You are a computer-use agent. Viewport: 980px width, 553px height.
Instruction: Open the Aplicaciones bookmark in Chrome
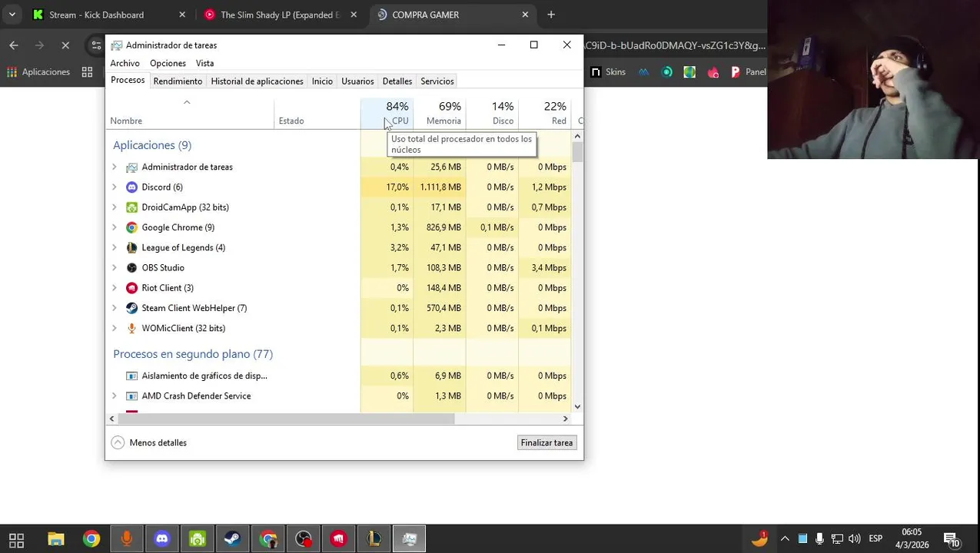click(x=38, y=72)
